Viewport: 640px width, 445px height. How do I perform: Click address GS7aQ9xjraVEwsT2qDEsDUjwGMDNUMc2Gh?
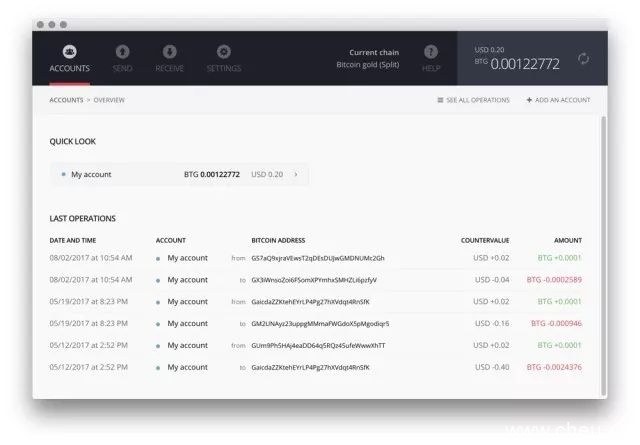coord(318,258)
